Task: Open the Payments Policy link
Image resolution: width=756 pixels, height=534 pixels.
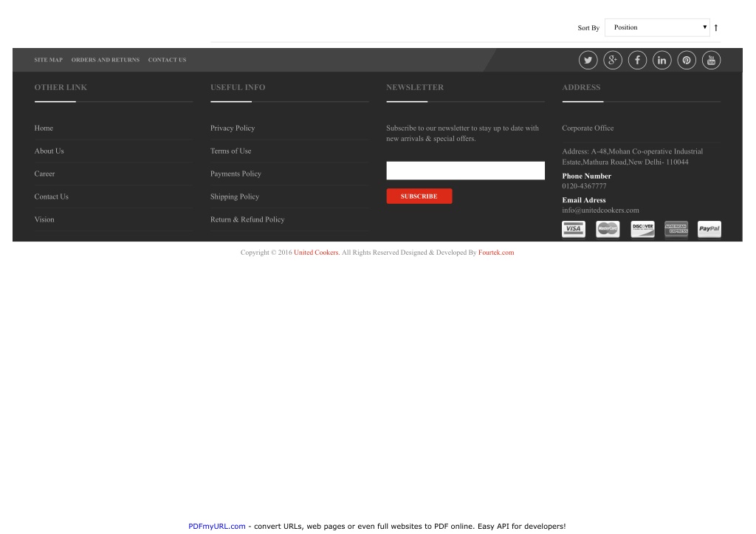Action: coord(236,174)
